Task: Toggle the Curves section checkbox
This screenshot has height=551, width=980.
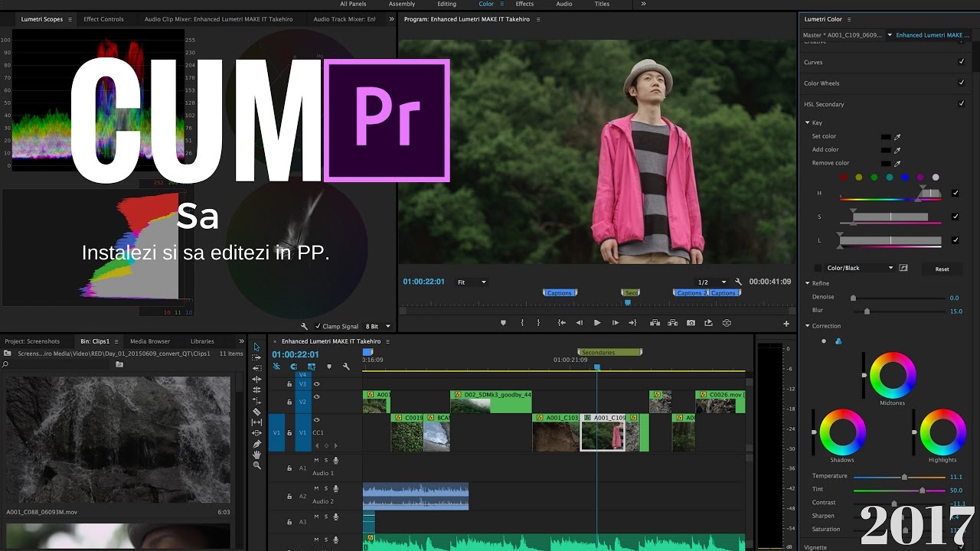Action: point(962,61)
